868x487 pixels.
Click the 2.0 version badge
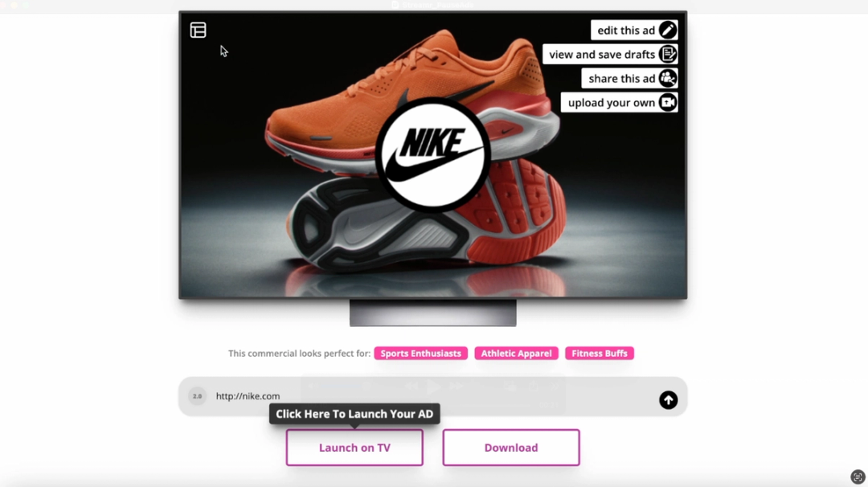[x=197, y=396]
